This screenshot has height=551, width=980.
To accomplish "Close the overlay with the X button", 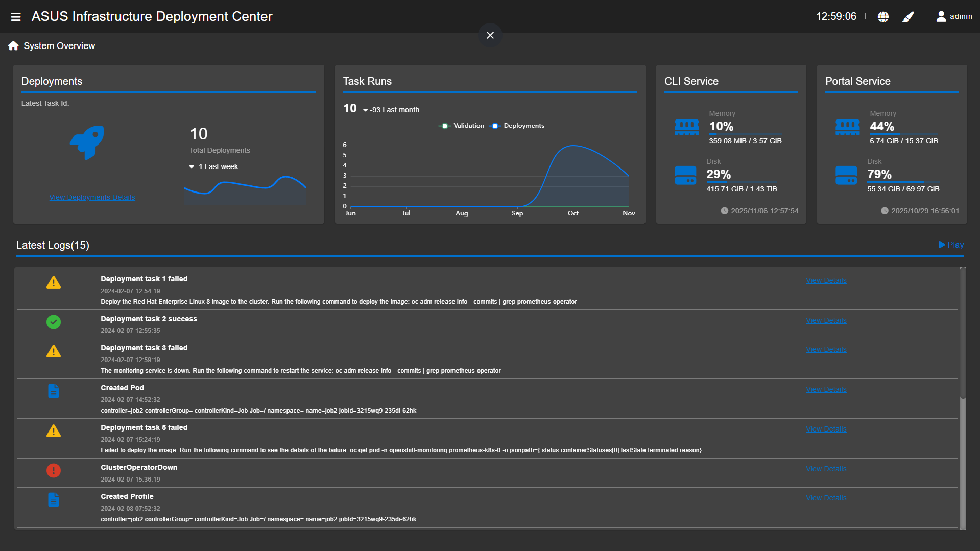I will tap(490, 35).
